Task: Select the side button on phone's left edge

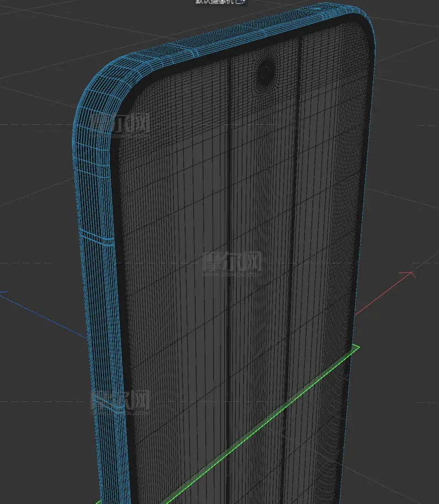Action: tap(97, 237)
